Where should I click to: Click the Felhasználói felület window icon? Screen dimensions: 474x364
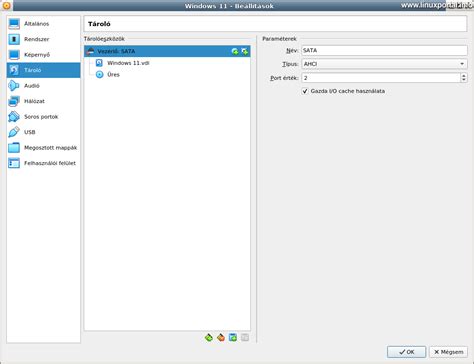tap(14, 163)
